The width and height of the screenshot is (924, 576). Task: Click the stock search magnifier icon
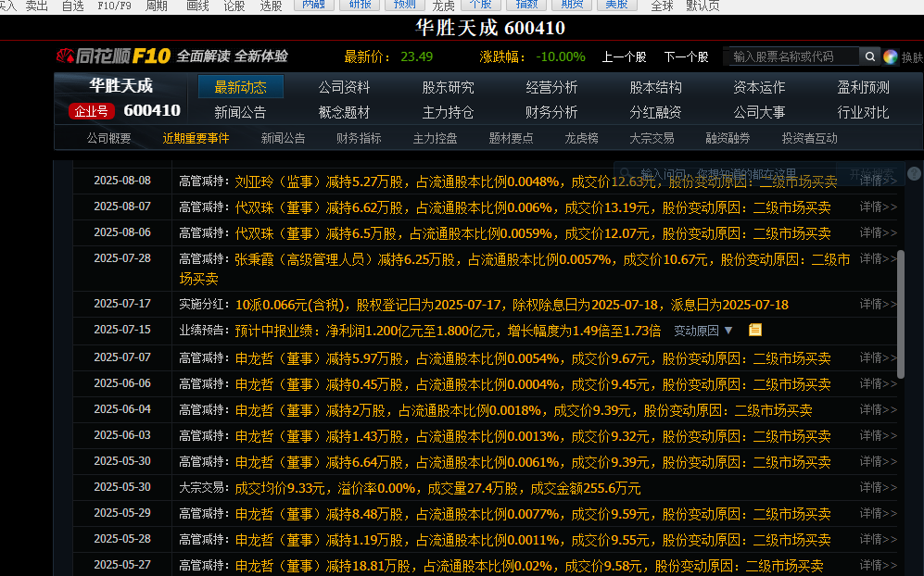coord(870,56)
